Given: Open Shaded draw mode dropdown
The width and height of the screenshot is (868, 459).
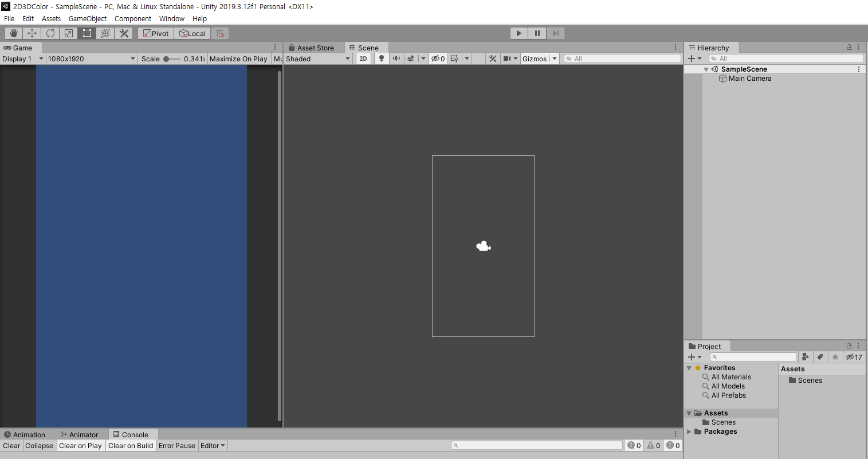Looking at the screenshot, I should pos(318,58).
